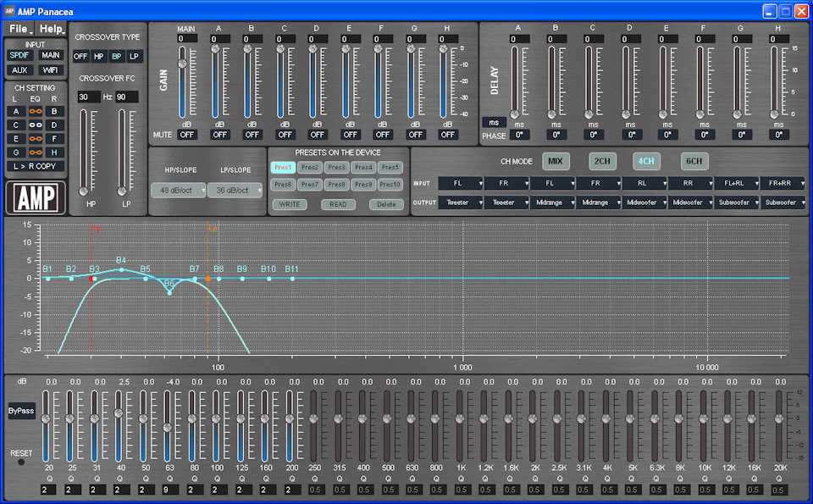Click the READ preset button
This screenshot has height=504, width=813.
tap(338, 204)
